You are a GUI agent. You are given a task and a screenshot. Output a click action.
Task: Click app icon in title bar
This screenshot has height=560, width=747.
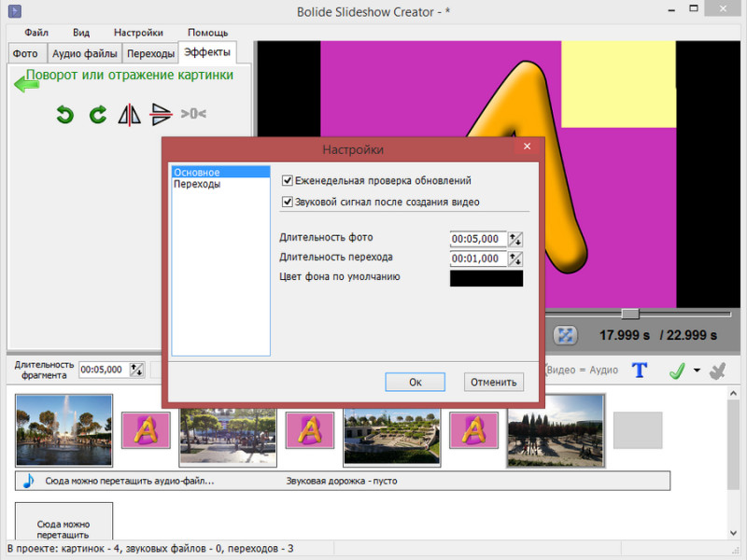[15, 11]
